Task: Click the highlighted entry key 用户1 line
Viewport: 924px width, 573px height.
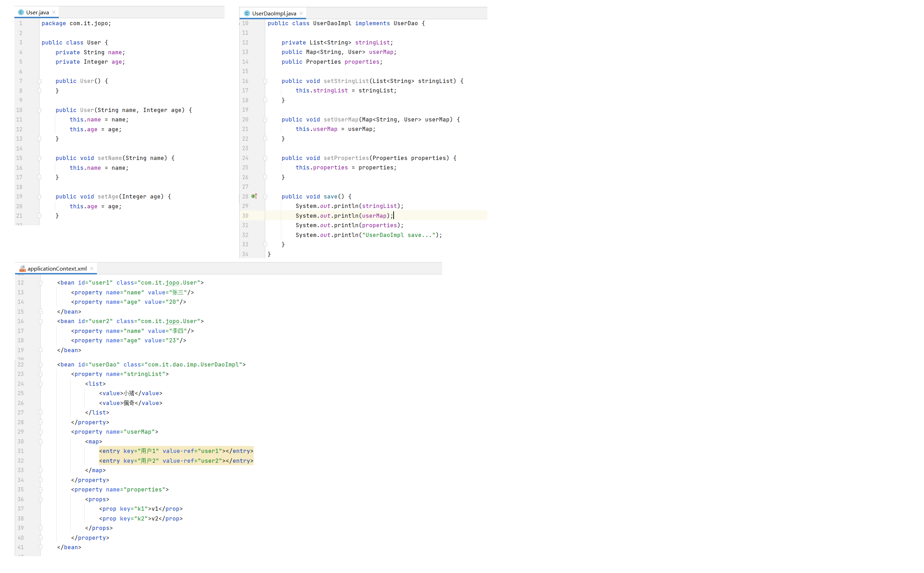Action: coord(176,451)
